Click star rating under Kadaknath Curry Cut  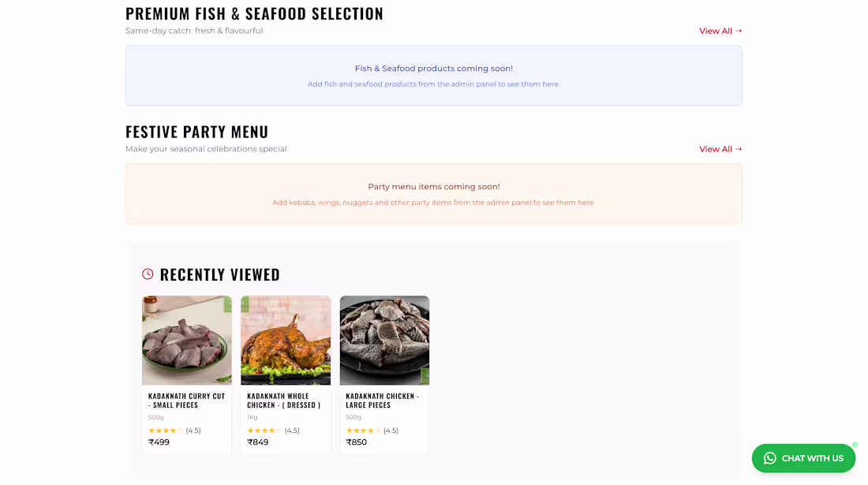click(166, 430)
